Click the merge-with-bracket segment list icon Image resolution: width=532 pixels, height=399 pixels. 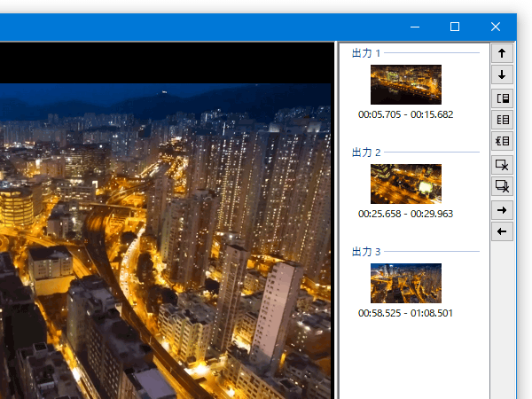pos(502,98)
